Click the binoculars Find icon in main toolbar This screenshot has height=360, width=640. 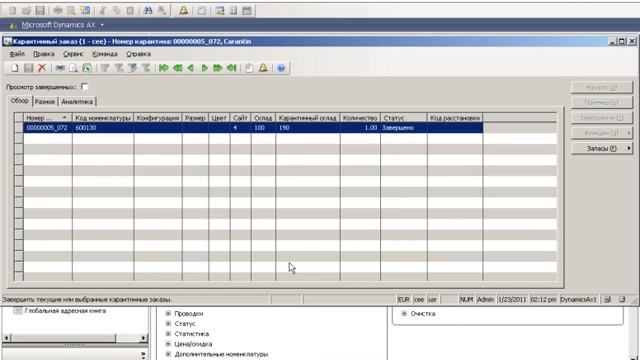coord(148,11)
